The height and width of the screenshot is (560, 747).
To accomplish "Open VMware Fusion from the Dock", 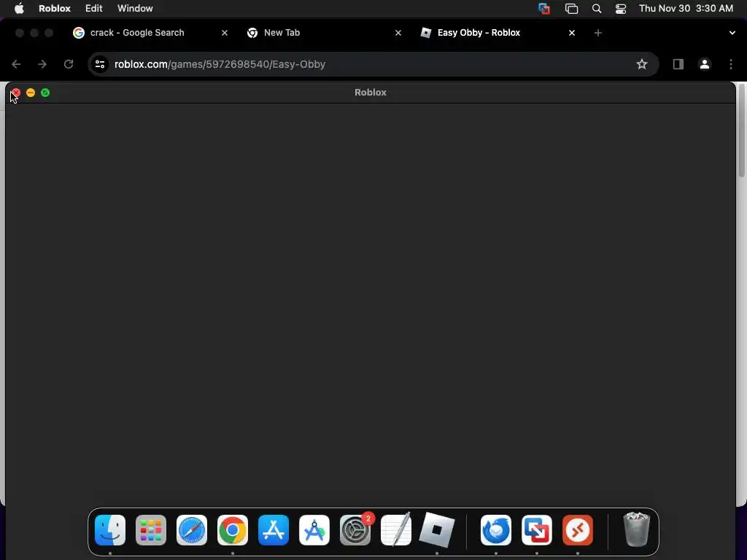I will tap(537, 530).
